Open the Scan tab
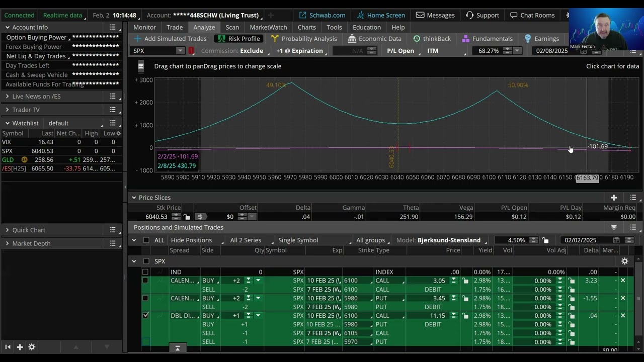 [x=232, y=27]
